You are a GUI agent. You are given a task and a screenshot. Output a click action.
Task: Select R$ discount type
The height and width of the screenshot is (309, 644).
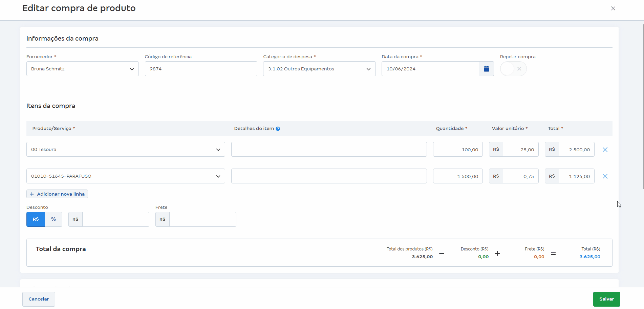(36, 219)
